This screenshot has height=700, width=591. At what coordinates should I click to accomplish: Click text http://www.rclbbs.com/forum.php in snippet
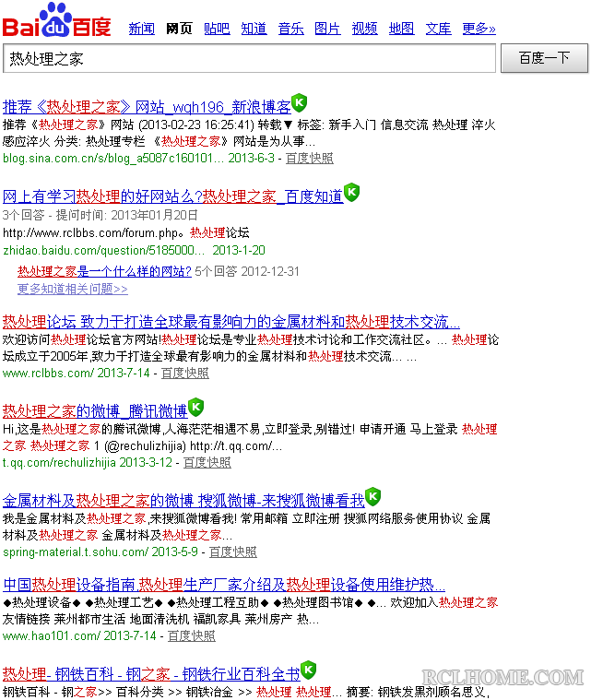coord(90,232)
